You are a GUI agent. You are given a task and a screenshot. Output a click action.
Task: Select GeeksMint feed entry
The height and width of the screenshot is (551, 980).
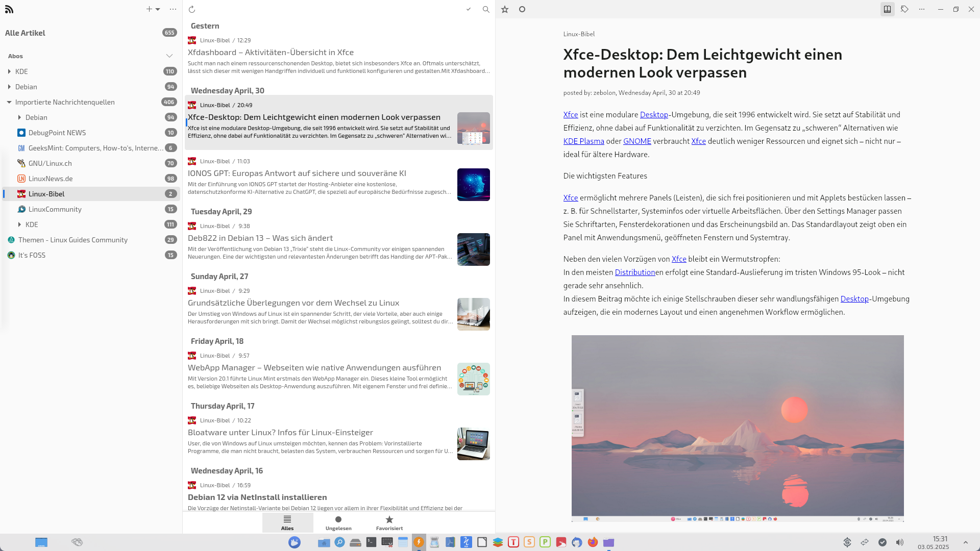(91, 148)
